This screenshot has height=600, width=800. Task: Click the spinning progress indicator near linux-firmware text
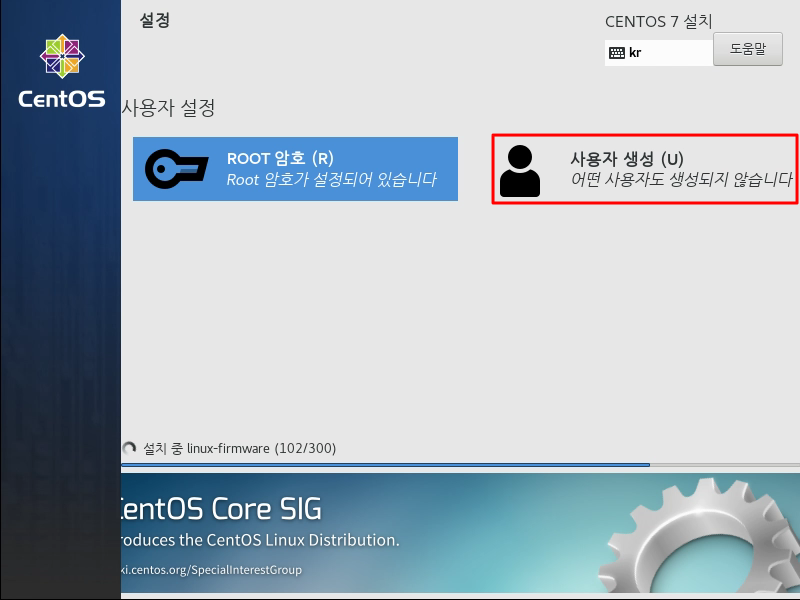(130, 448)
